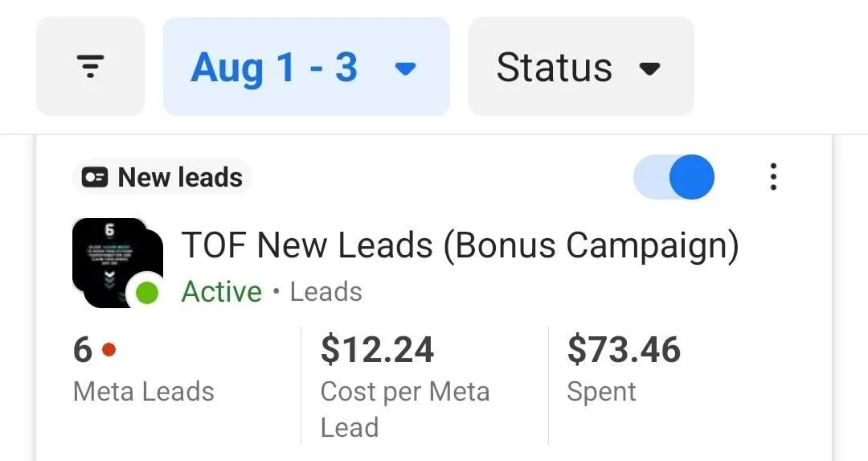The height and width of the screenshot is (461, 868).
Task: Select the $12.24 cost per lead value
Action: 377,350
